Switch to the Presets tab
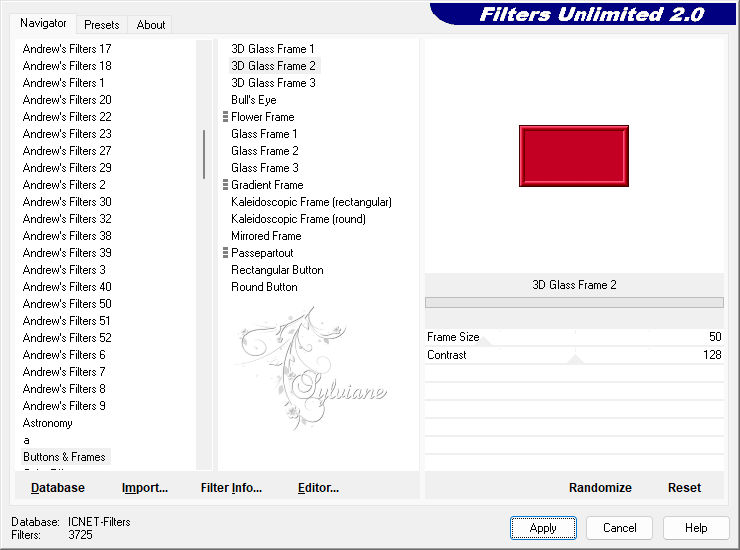This screenshot has height=550, width=740. tap(101, 25)
